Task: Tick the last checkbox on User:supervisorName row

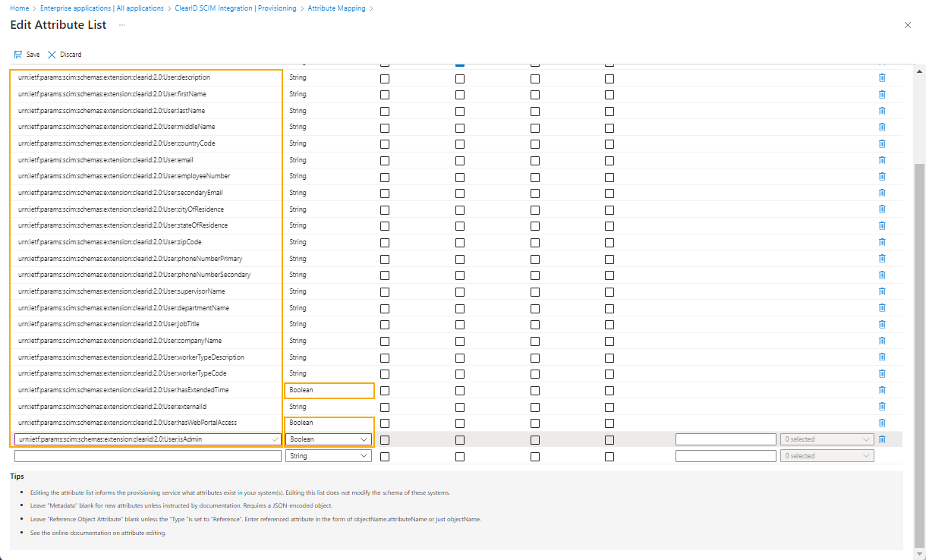Action: (609, 291)
